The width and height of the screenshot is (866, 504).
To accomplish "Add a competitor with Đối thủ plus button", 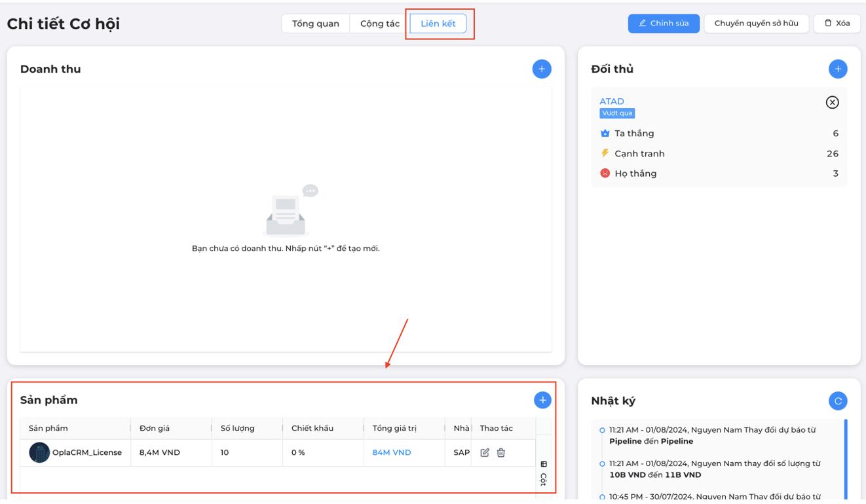I will (x=838, y=69).
